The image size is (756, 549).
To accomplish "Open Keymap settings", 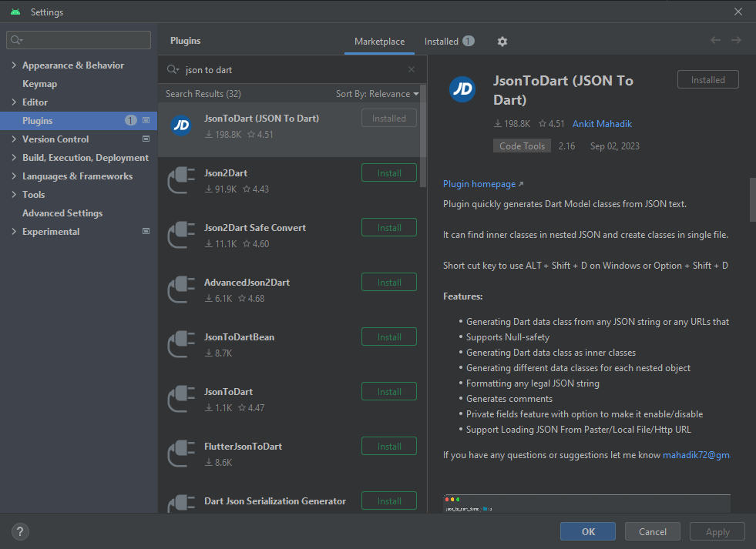I will (39, 84).
